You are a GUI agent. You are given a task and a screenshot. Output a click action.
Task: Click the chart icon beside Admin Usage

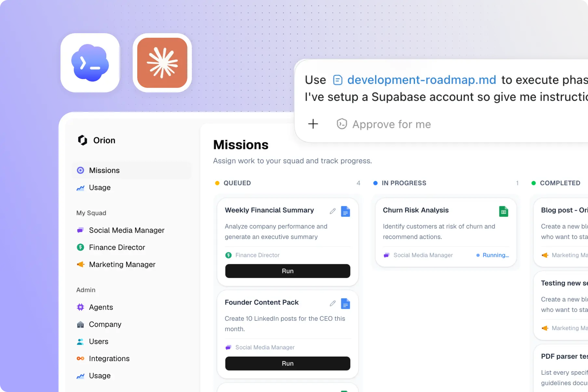[80, 376]
